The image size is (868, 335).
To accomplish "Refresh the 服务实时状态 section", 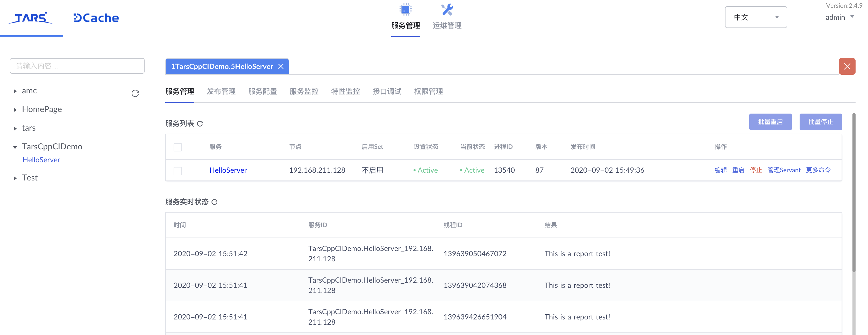I will pyautogui.click(x=215, y=202).
